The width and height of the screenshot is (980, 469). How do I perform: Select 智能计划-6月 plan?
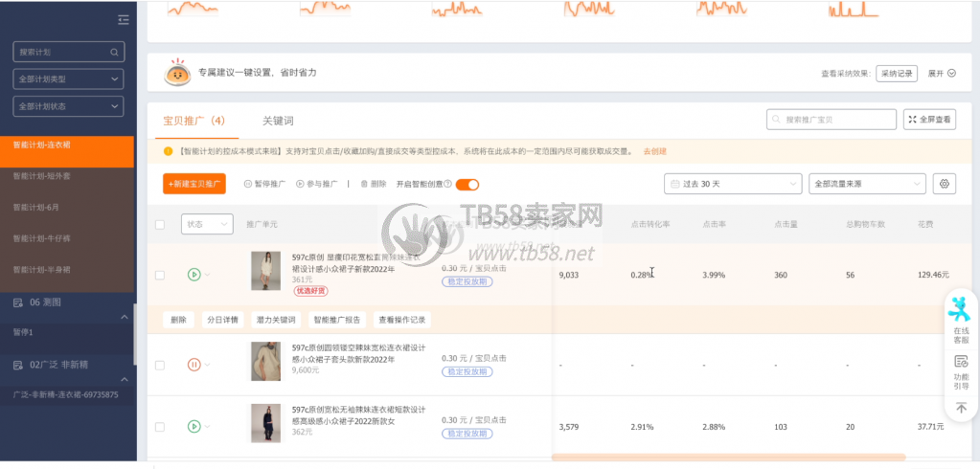pos(67,207)
